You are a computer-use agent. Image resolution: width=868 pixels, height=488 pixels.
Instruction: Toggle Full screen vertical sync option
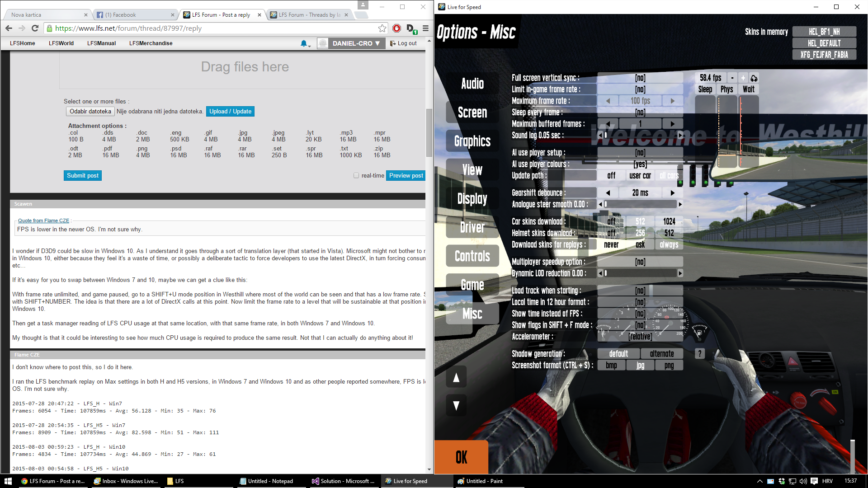[640, 78]
